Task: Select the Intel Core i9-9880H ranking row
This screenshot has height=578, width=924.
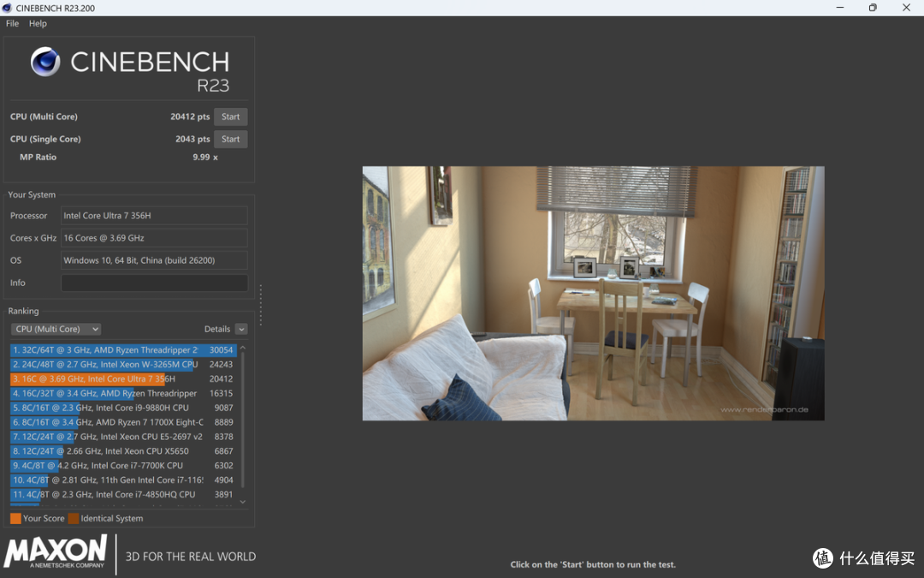Action: pyautogui.click(x=123, y=408)
